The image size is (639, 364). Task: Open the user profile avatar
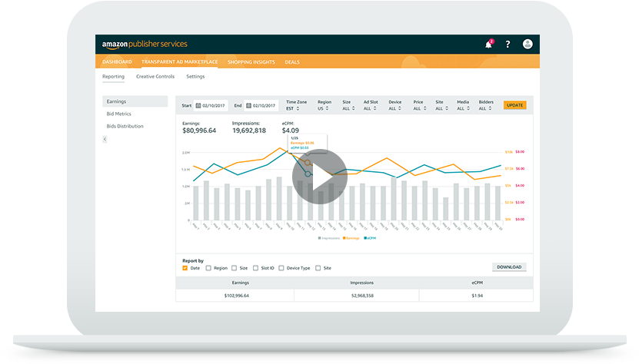coord(528,45)
